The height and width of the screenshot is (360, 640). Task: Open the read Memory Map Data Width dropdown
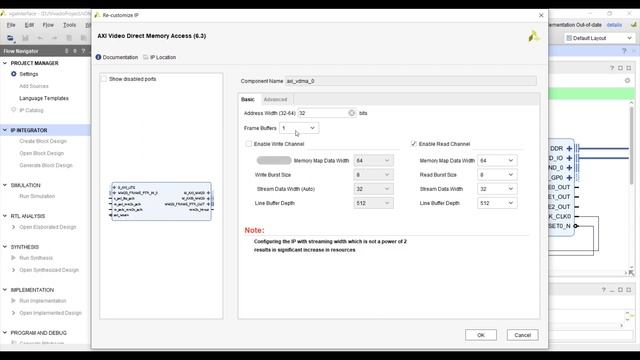click(x=497, y=161)
